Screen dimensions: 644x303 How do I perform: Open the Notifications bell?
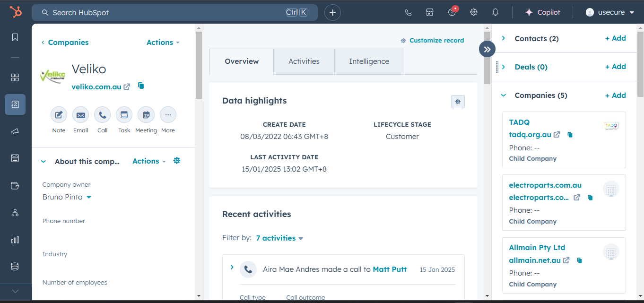point(495,13)
